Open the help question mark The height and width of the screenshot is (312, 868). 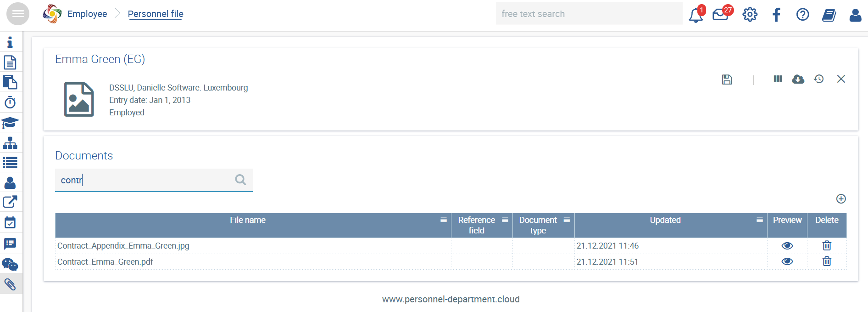tap(802, 15)
